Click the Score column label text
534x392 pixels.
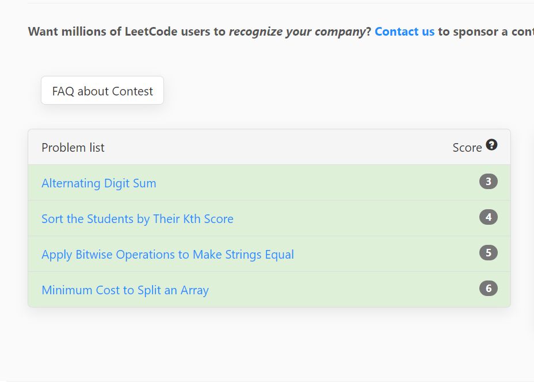[467, 148]
